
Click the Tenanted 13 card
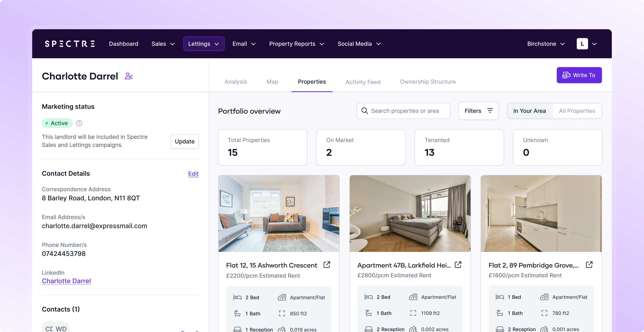[x=459, y=147]
